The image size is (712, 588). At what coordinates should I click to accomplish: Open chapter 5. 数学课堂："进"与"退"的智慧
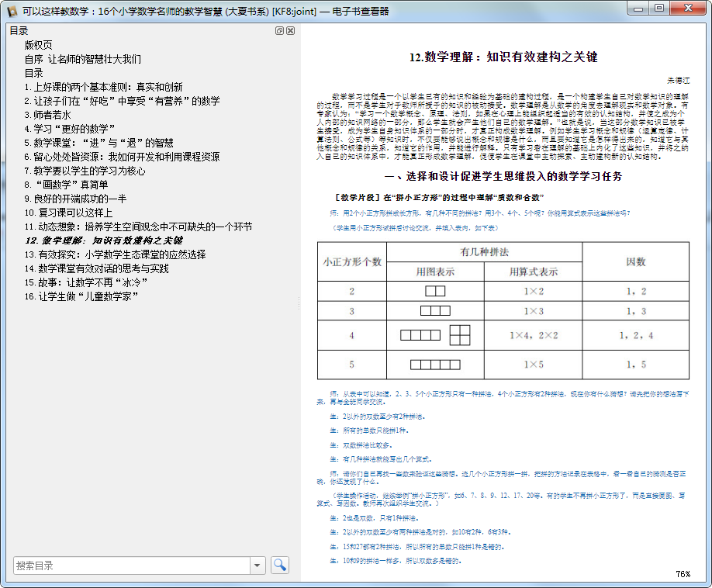point(99,143)
